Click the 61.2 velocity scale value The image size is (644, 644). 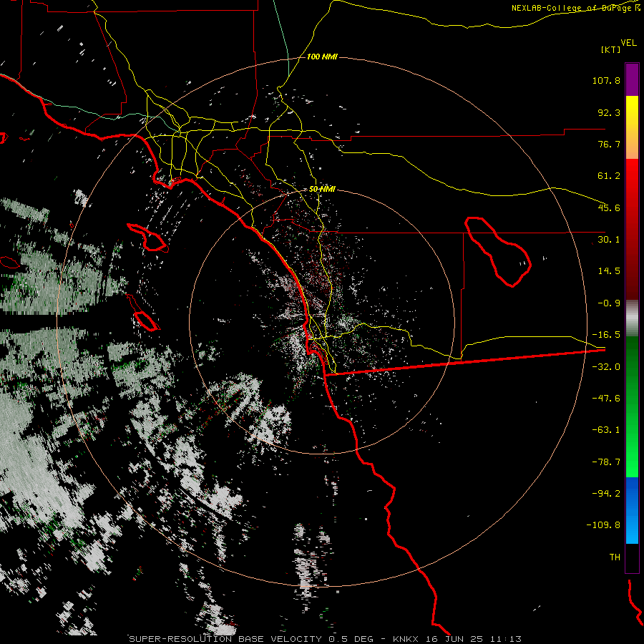point(609,176)
